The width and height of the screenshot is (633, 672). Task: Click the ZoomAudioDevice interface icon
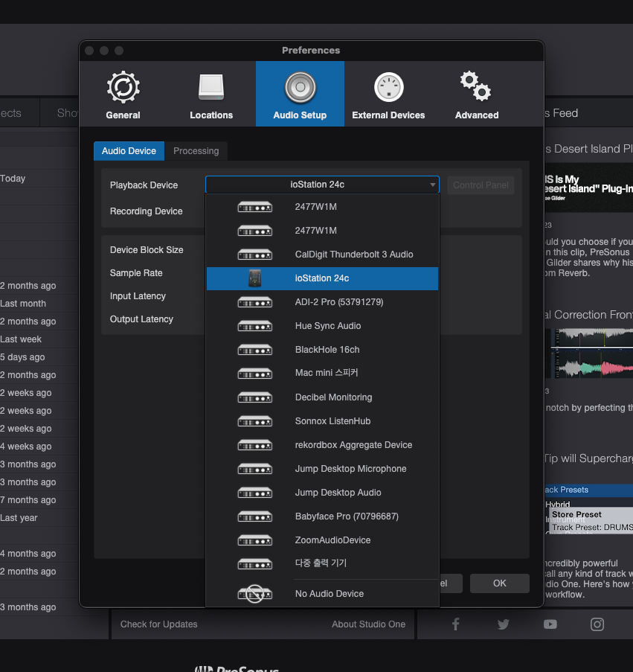coord(255,540)
